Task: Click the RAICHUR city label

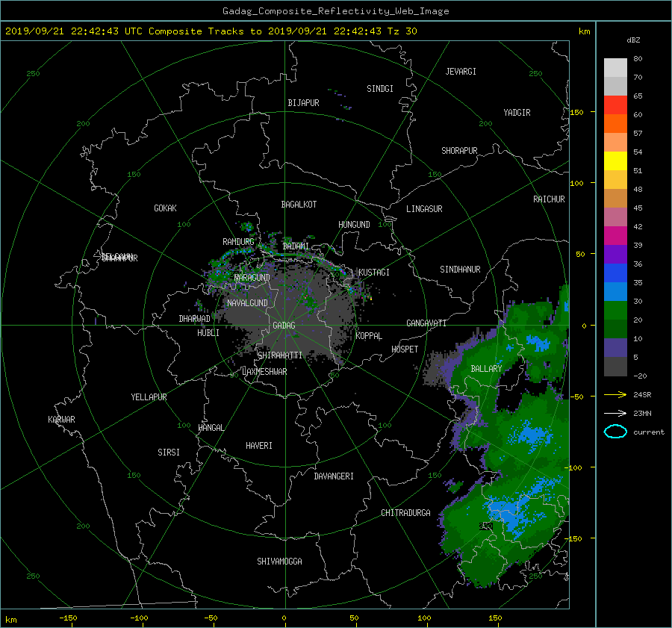Action: pyautogui.click(x=549, y=199)
